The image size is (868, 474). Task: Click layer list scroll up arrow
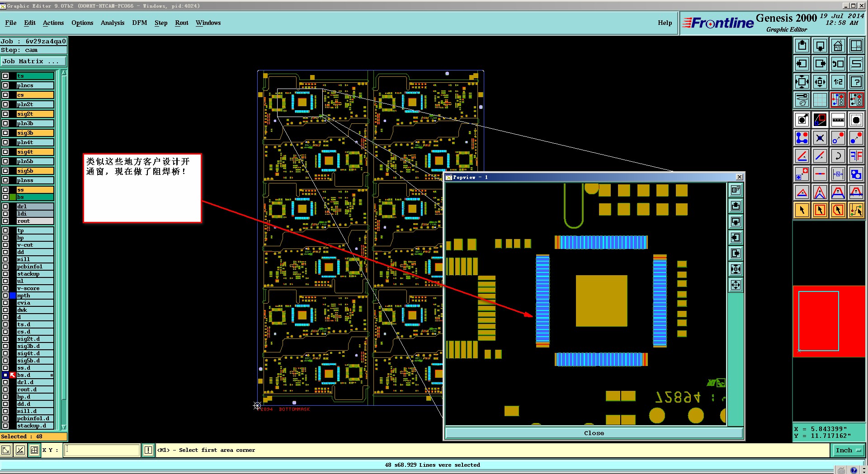(64, 73)
